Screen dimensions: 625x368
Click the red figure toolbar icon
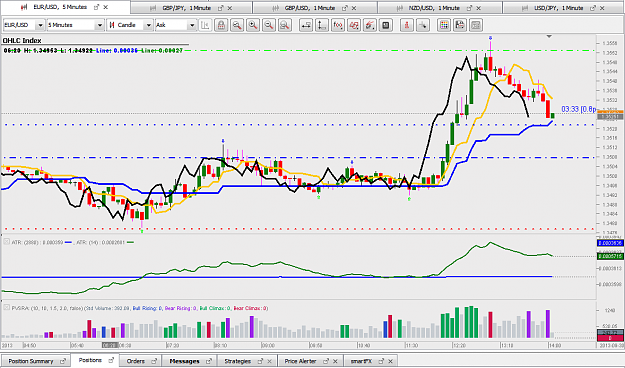407,25
